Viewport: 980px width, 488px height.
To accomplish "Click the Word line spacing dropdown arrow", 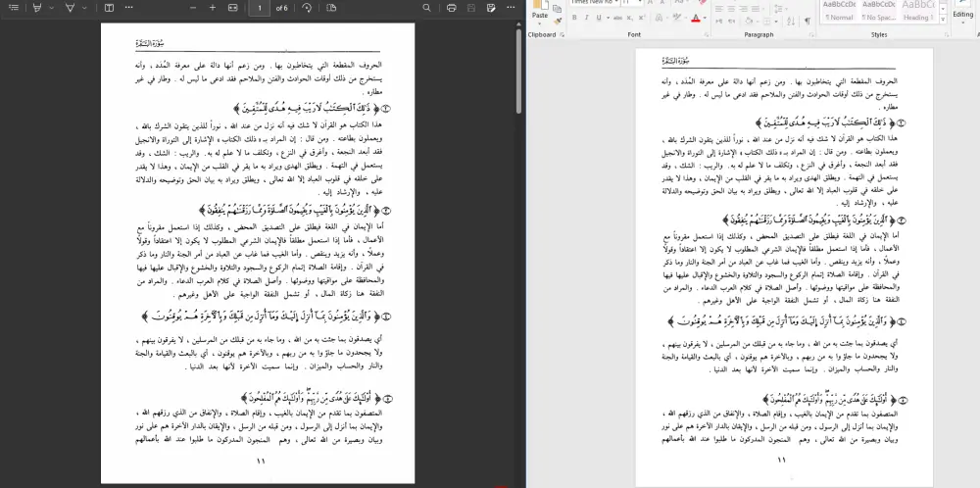I will coord(786,9).
